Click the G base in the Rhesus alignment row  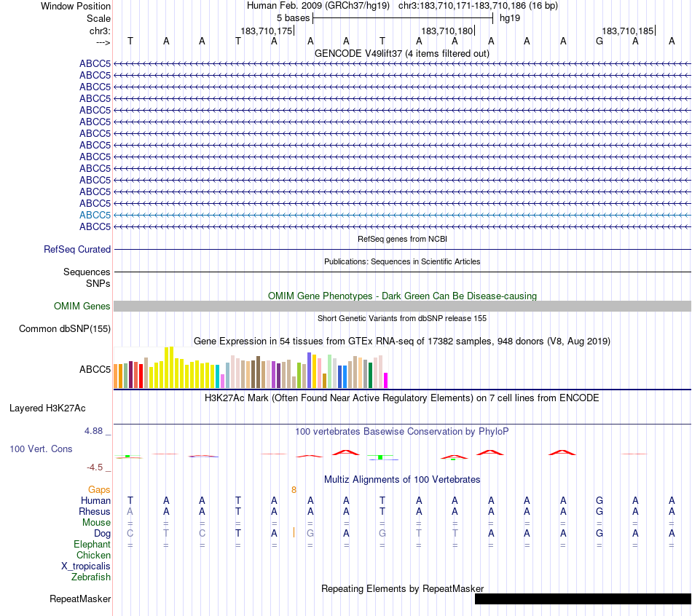tap(599, 511)
